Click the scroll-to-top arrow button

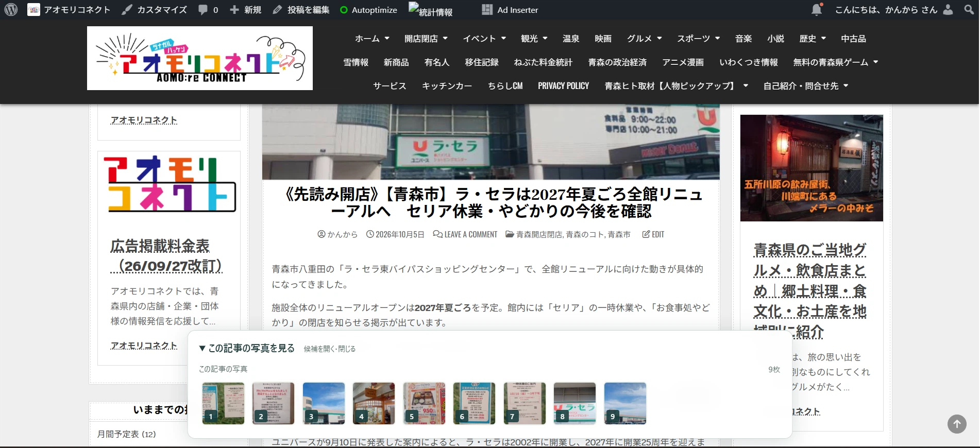tap(957, 424)
